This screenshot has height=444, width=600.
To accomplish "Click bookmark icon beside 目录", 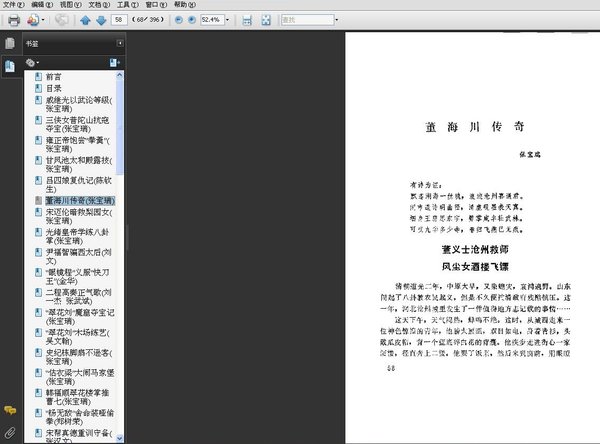I will pyautogui.click(x=38, y=88).
